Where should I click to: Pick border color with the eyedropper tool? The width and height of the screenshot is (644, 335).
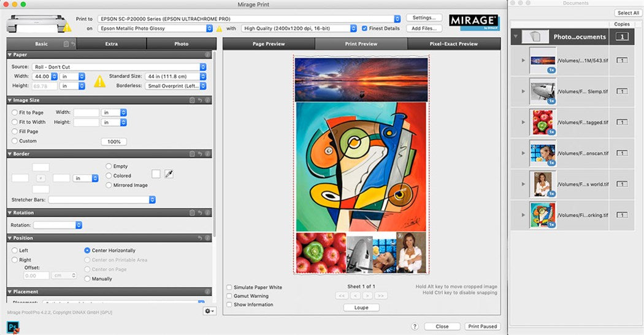coord(169,174)
